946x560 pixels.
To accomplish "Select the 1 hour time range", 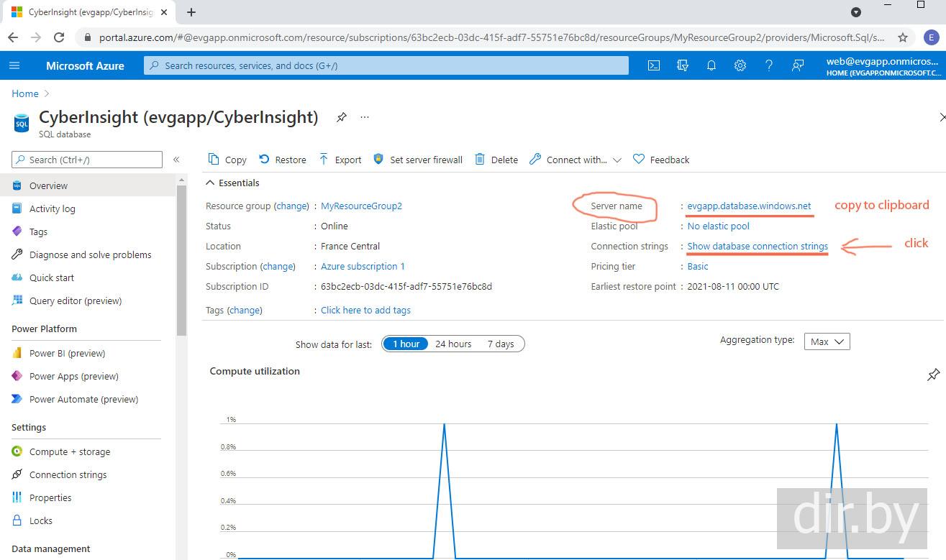I will 406,344.
